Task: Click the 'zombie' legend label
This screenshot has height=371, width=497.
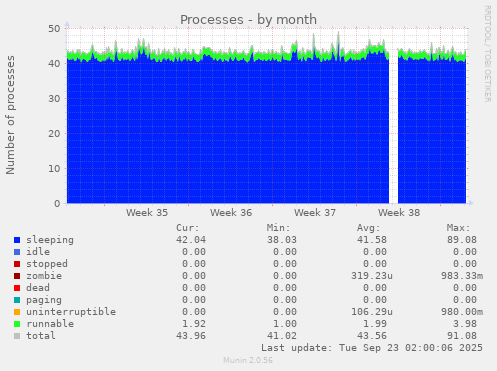Action: click(x=44, y=276)
